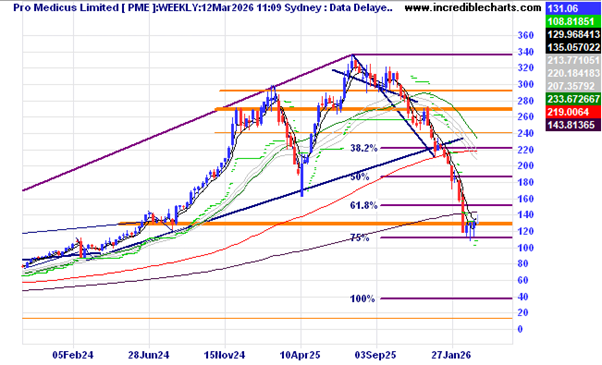Click the red 219.0064 moving average value
This screenshot has height=365, width=602.
click(x=573, y=112)
